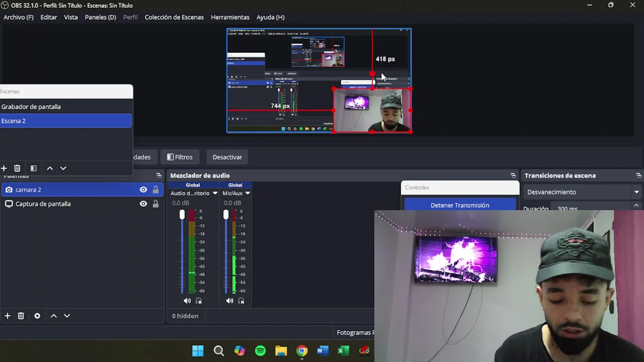
Task: Undock the Fuentes panel with its float icon
Action: [x=159, y=175]
